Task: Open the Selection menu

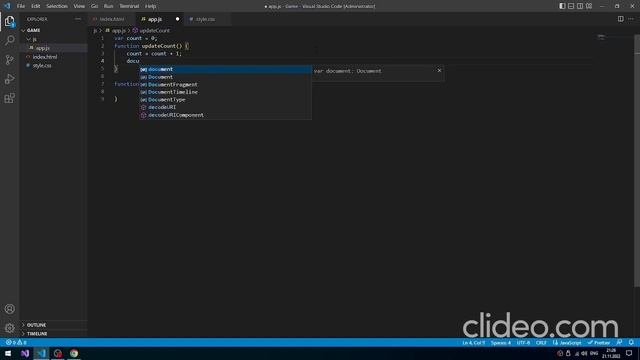Action: 57,6
